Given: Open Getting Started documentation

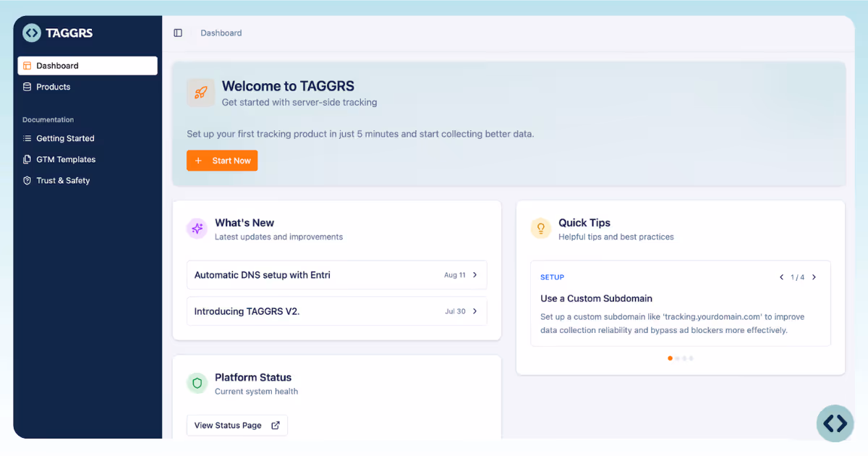Looking at the screenshot, I should 88,138.
